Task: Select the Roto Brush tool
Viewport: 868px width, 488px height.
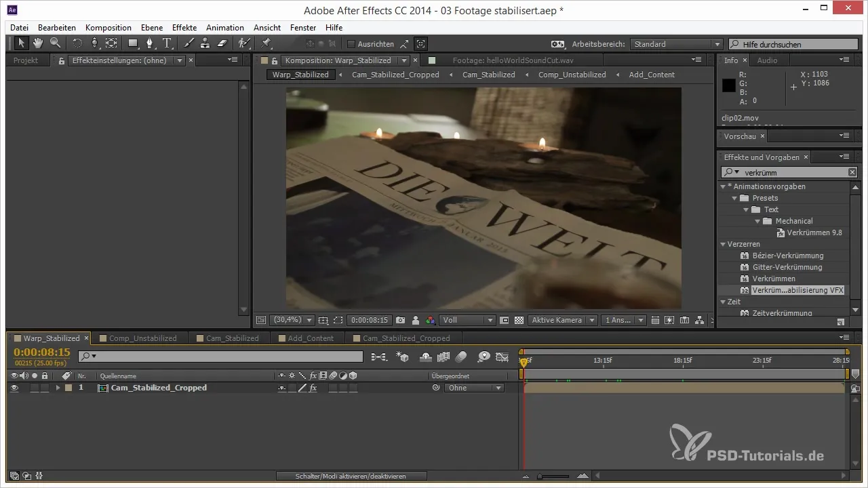Action: point(244,43)
